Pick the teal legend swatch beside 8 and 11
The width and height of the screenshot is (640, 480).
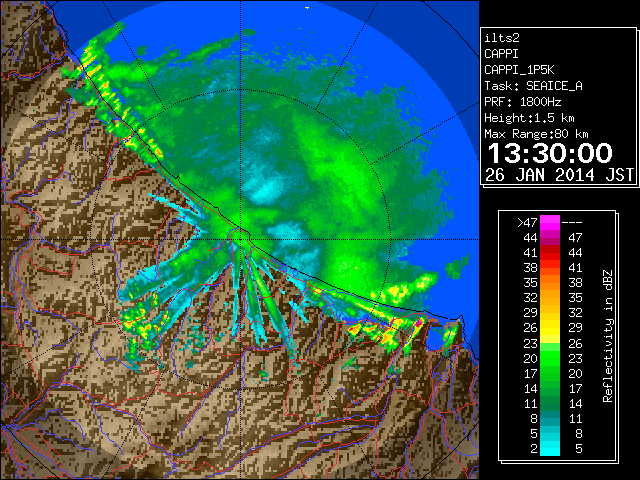click(x=550, y=418)
